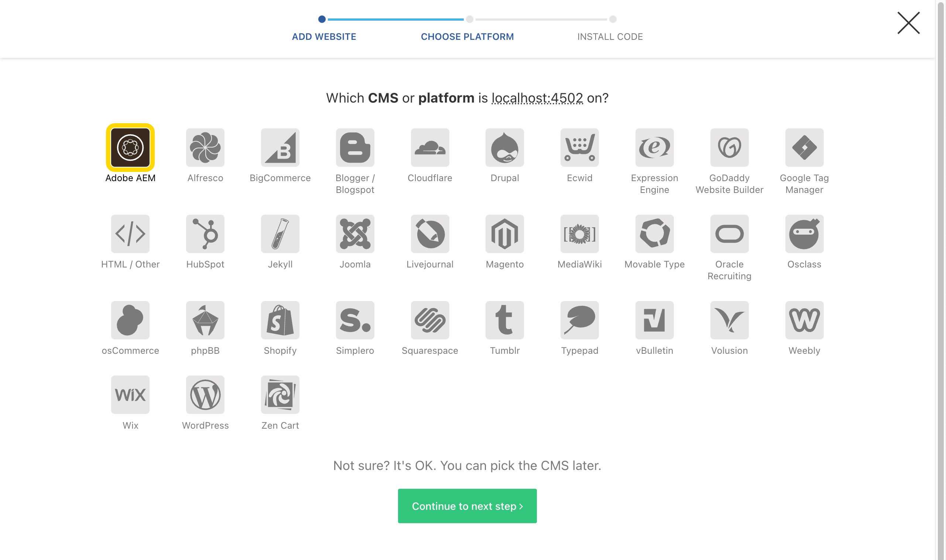Select the Shopify platform icon
This screenshot has height=560, width=946.
click(280, 319)
